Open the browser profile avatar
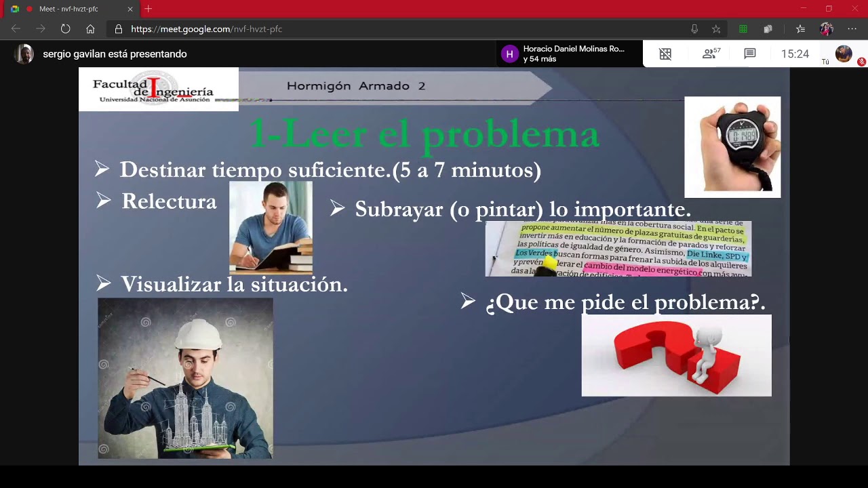This screenshot has width=868, height=488. tap(826, 29)
